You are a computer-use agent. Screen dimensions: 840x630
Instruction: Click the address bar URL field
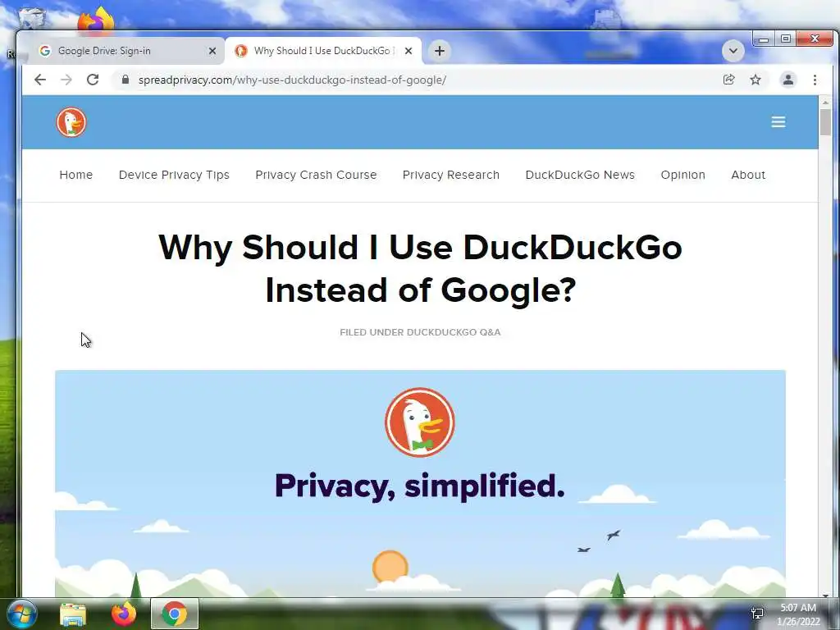pyautogui.click(x=418, y=80)
